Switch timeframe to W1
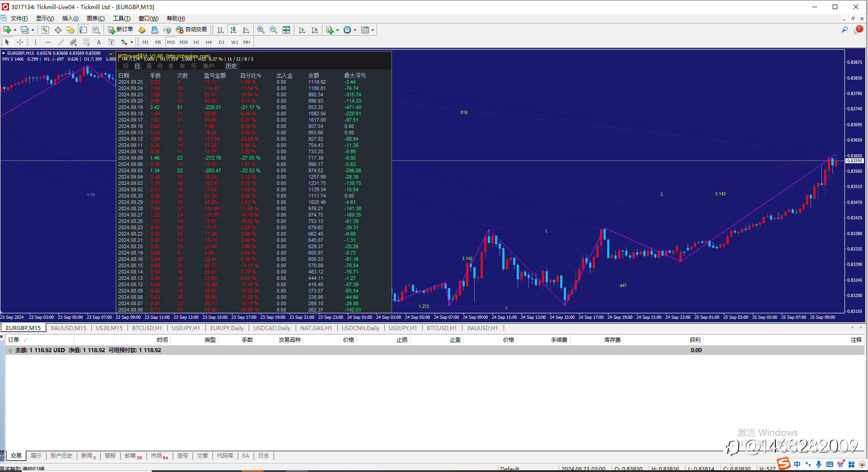Image resolution: width=868 pixels, height=472 pixels. coord(235,42)
